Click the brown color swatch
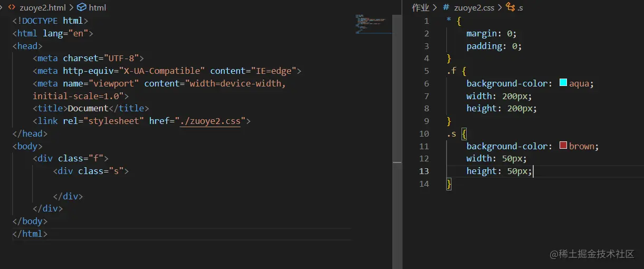Viewport: 644px width, 269px height. tap(563, 146)
